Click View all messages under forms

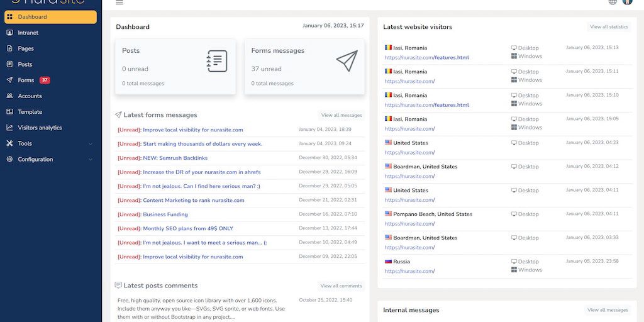tap(341, 115)
